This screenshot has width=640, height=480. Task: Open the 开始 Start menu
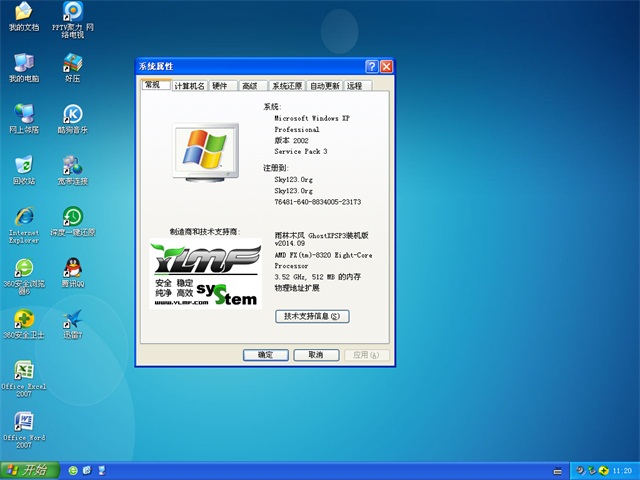[x=27, y=470]
